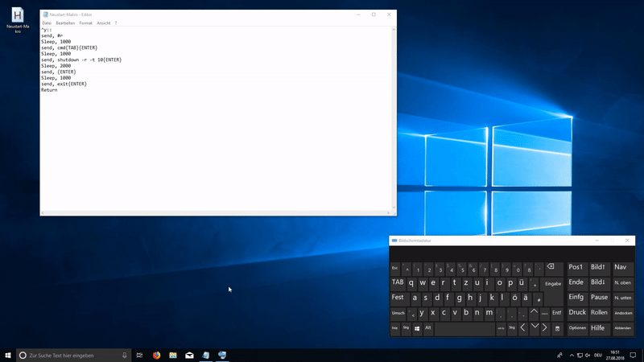Click the 'send, cmd{TAB}{ENTER}' line

pos(69,47)
